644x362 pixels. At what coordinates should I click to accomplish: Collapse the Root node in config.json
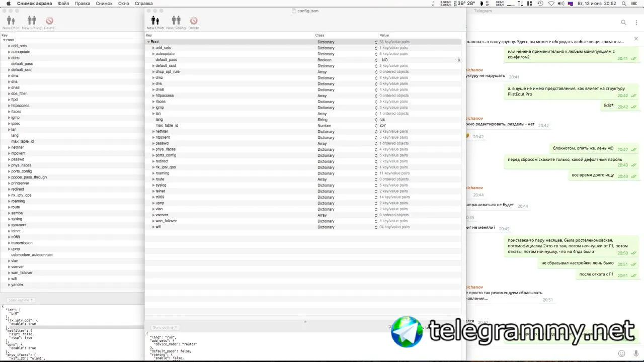click(x=148, y=42)
